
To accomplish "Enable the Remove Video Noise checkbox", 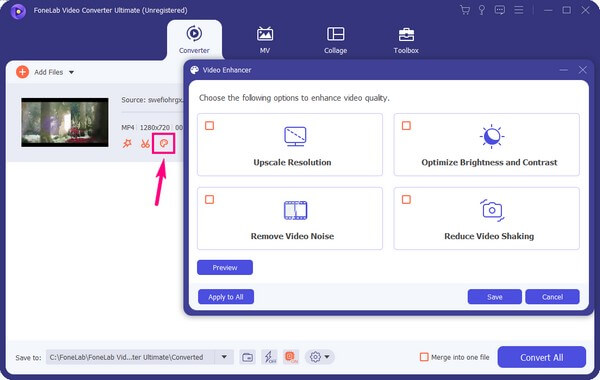I will tap(209, 199).
